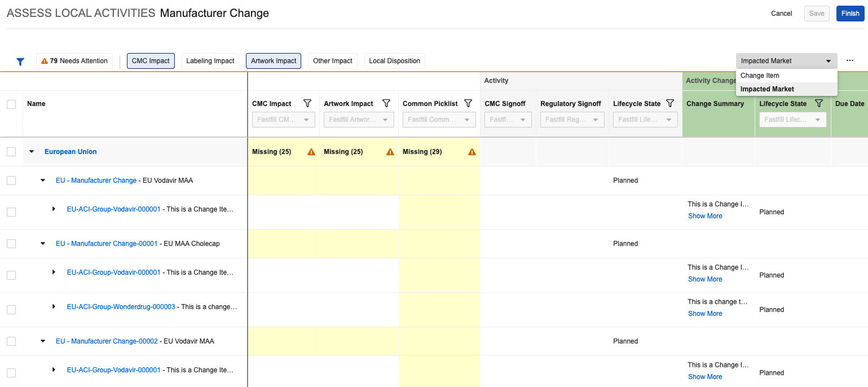Click the Artwork Impact column filter icon
This screenshot has width=868, height=387.
386,103
